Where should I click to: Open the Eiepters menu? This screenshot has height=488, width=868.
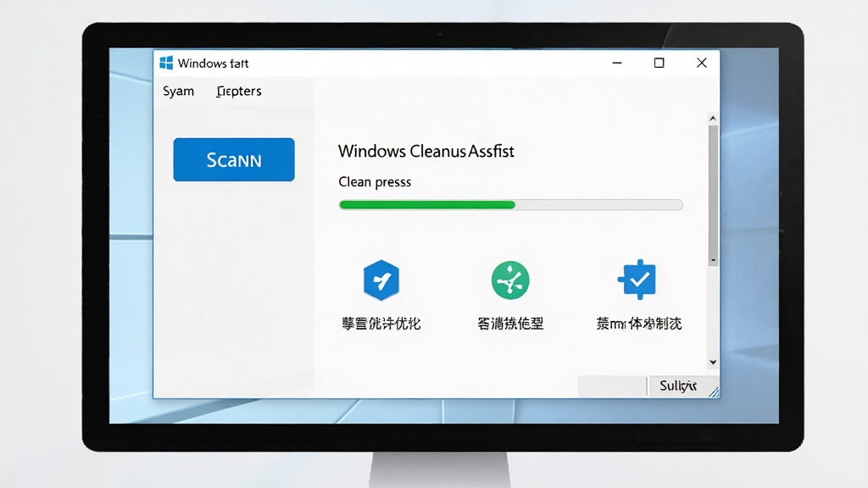point(238,91)
